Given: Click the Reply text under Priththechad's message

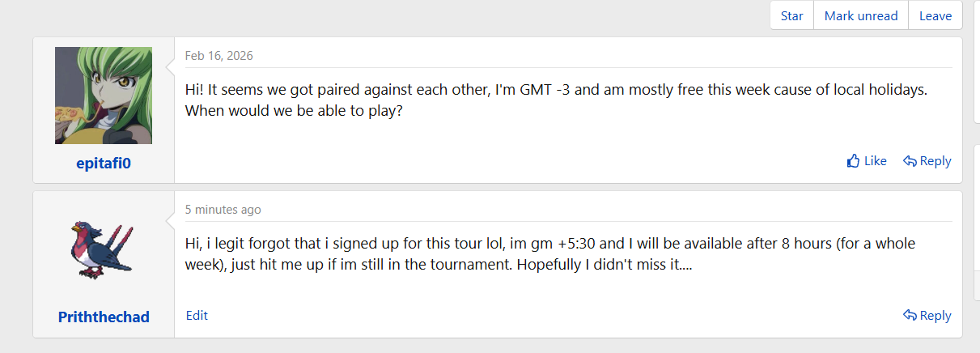Looking at the screenshot, I should coord(935,316).
